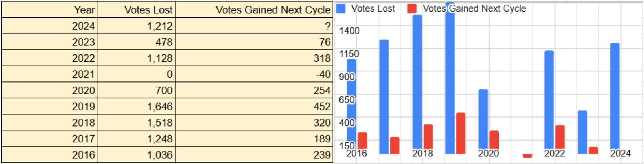Click the negative red bar for 2021
Viewport: 644px width, 164px height.
pyautogui.click(x=527, y=156)
